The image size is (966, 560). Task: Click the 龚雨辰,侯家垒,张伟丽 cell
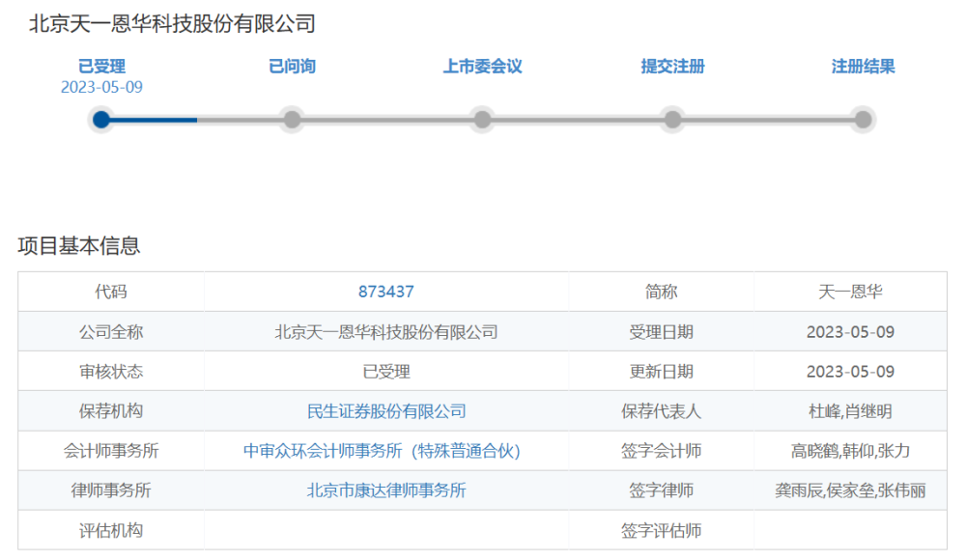pyautogui.click(x=850, y=490)
